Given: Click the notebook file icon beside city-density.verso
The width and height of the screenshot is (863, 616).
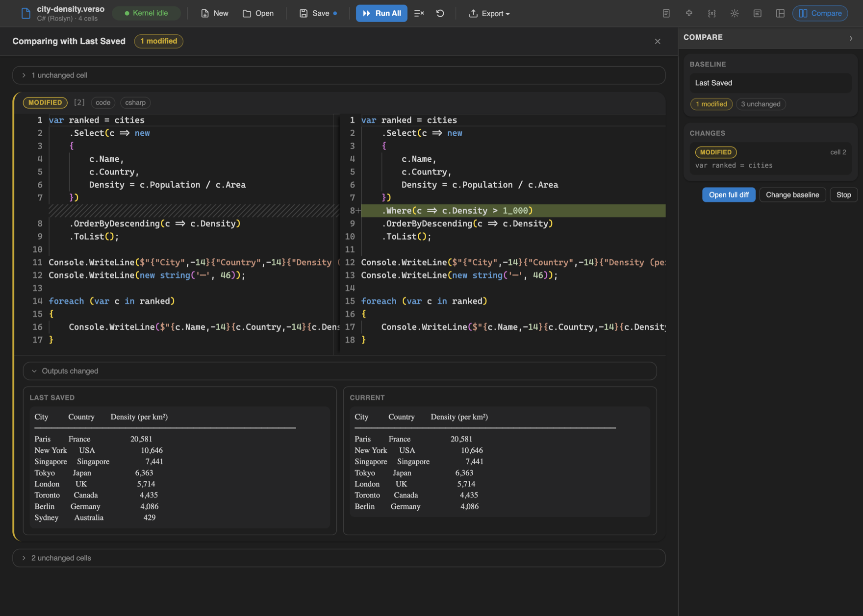Looking at the screenshot, I should 25,14.
